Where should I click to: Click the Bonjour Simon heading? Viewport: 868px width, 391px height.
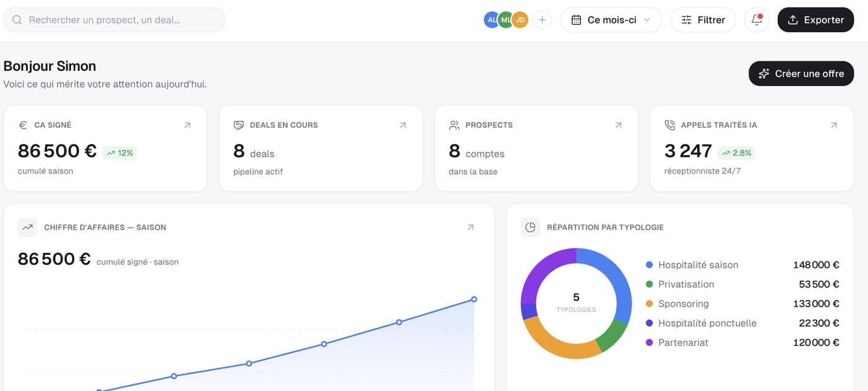point(50,66)
